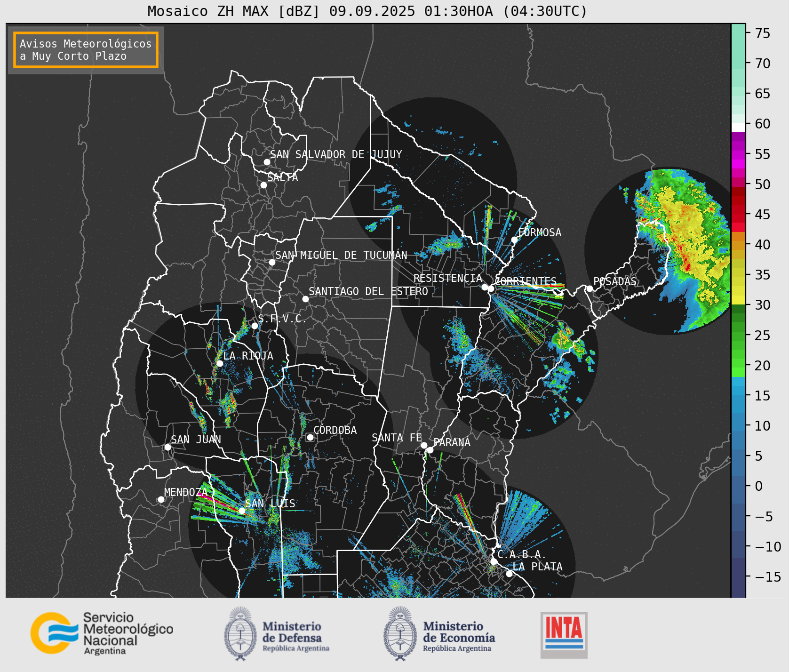Select the Santiago del Estero marker

305,299
